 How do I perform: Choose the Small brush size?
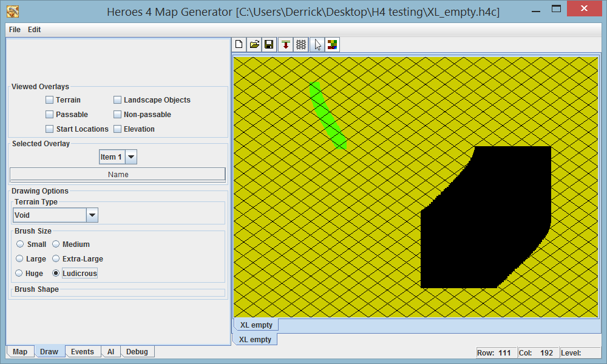pyautogui.click(x=20, y=244)
